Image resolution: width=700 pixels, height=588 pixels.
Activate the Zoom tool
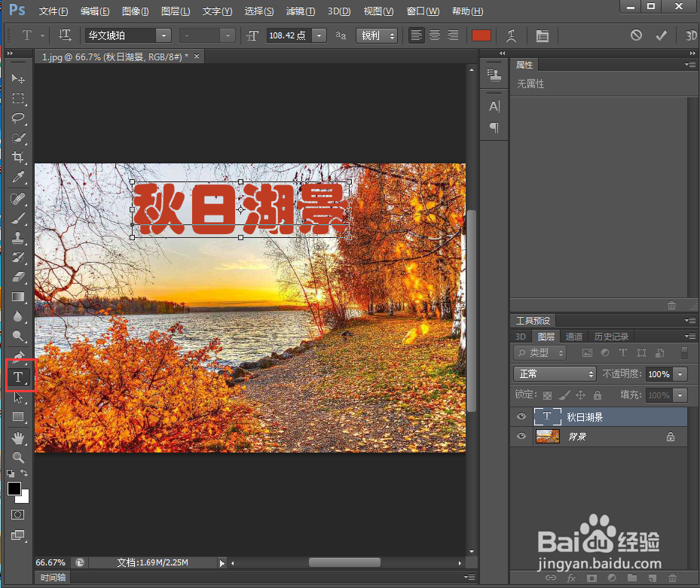(x=19, y=457)
